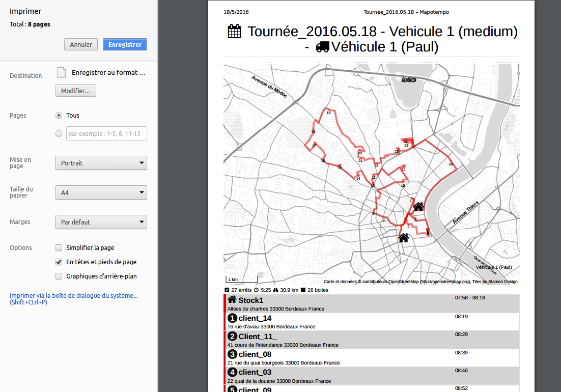This screenshot has width=561, height=392.
Task: Click the 08:19 time for client_14
Action: [x=461, y=316]
